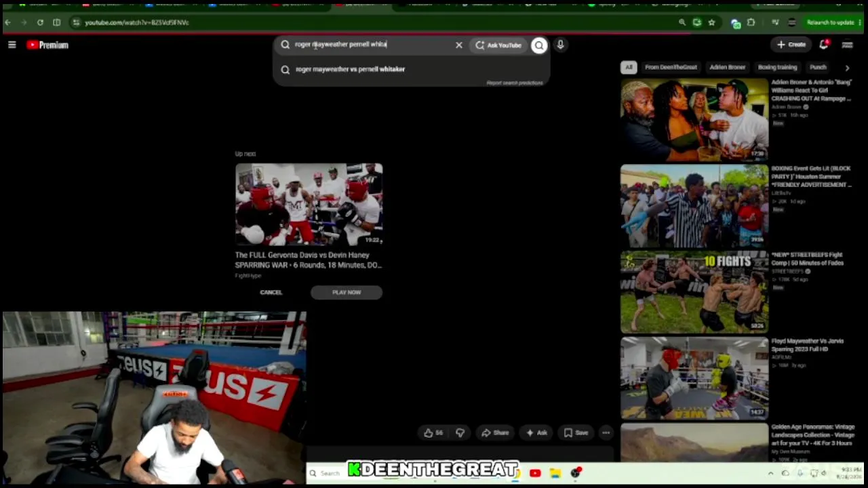868x488 pixels.
Task: Open the Ask YouTube assistant
Action: point(498,45)
